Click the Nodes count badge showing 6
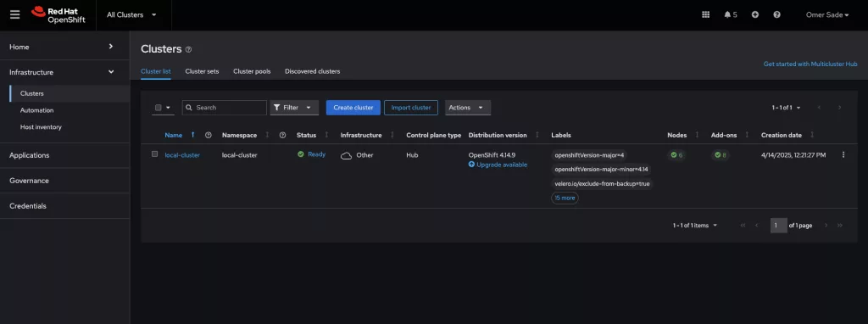This screenshot has height=324, width=868. tap(677, 155)
